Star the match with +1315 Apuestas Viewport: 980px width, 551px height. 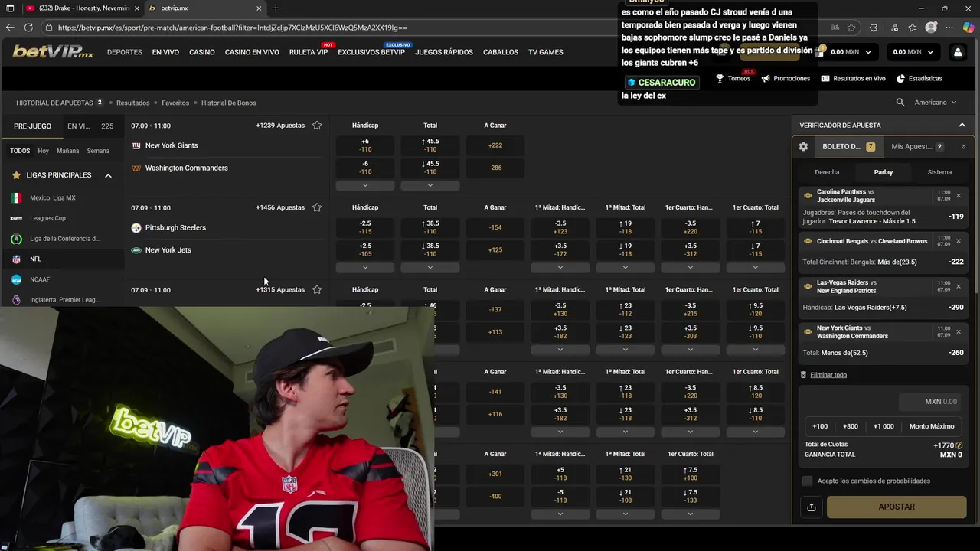317,289
